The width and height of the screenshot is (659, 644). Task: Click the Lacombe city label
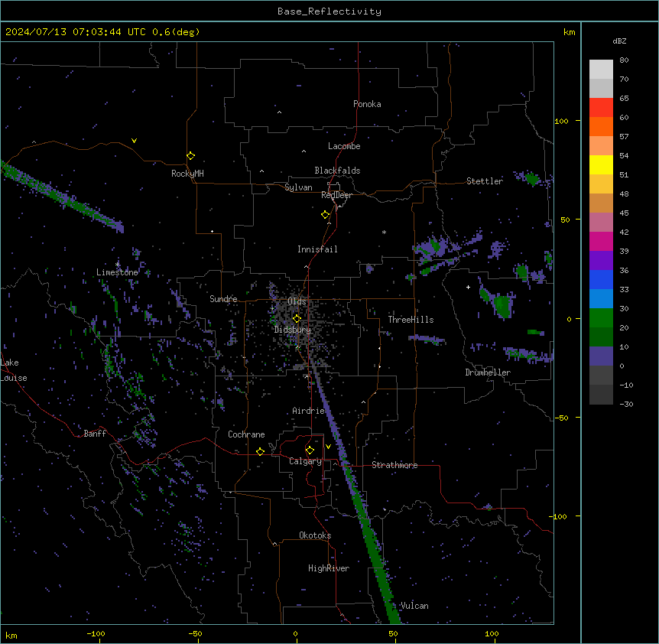tap(344, 146)
